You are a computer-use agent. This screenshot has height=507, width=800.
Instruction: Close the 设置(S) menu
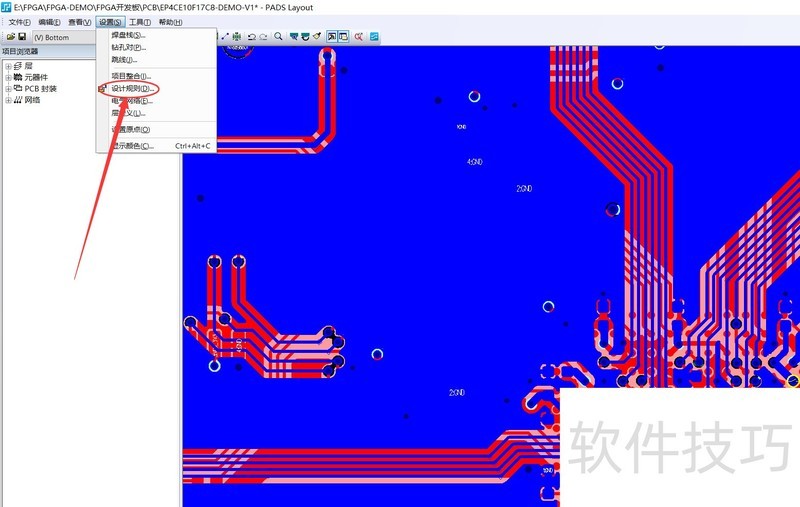(110, 22)
